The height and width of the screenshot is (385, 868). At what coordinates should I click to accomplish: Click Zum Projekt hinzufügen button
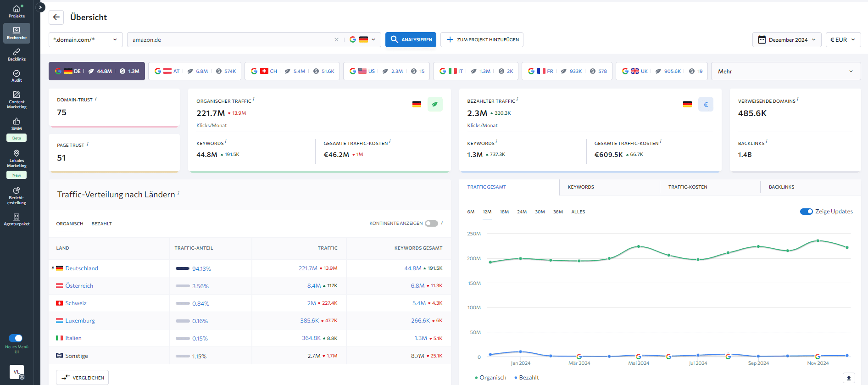pyautogui.click(x=482, y=39)
